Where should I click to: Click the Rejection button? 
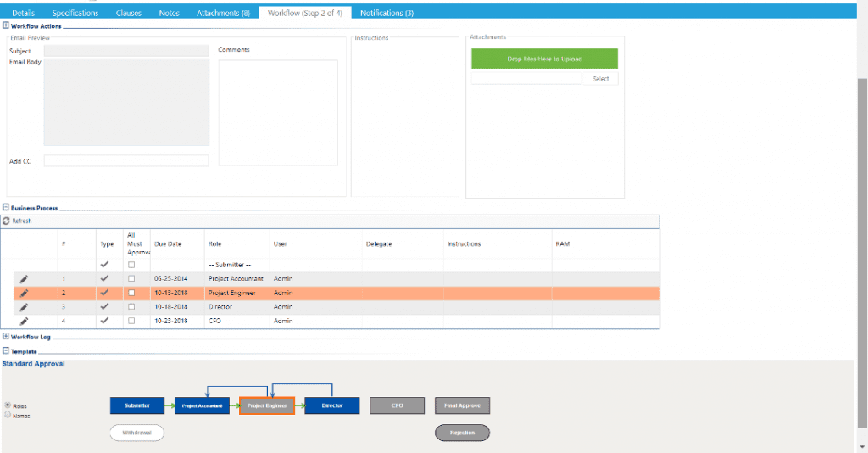(x=462, y=433)
